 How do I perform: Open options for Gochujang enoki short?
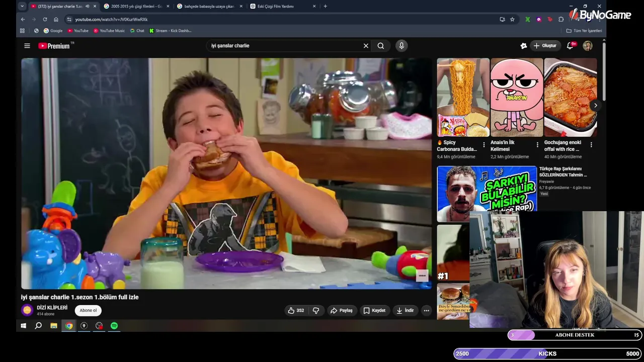(x=591, y=145)
